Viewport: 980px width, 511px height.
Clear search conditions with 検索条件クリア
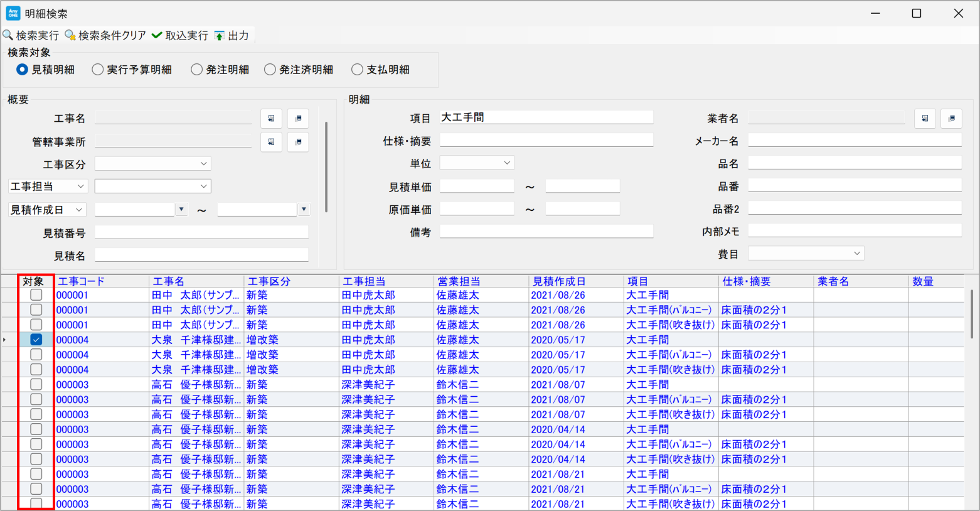105,36
